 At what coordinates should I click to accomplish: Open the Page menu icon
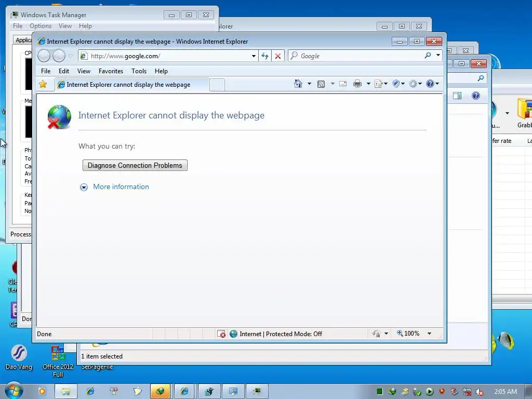[381, 84]
